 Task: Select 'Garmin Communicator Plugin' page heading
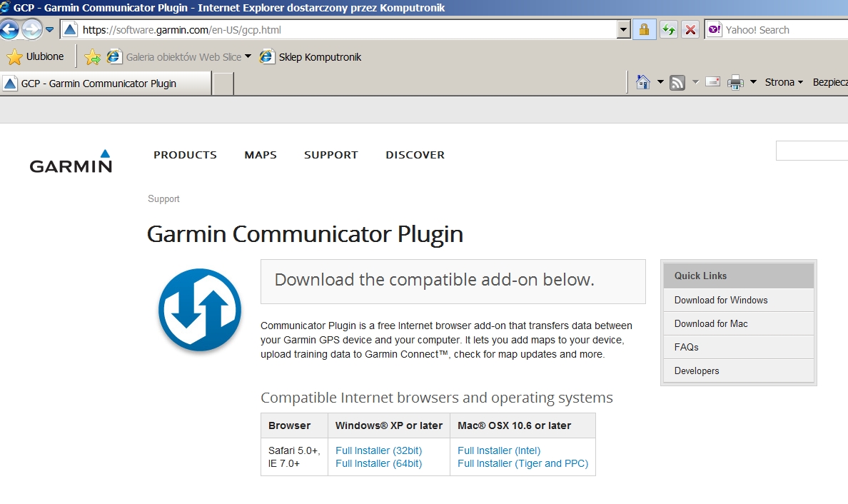tap(305, 234)
